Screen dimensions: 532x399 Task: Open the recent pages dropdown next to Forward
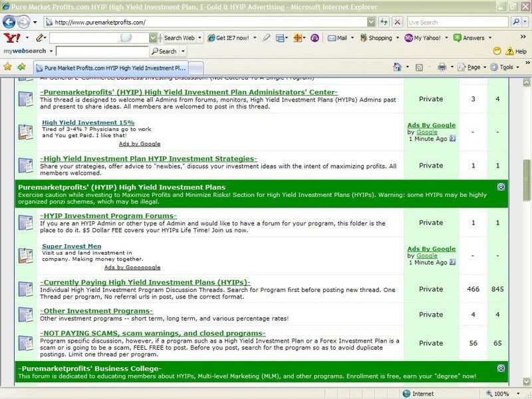35,23
